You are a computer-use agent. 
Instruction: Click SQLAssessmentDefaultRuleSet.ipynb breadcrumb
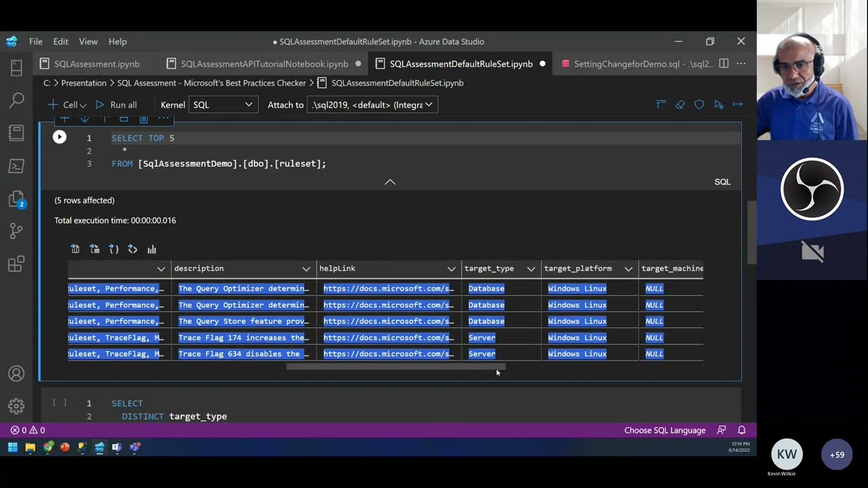click(397, 83)
